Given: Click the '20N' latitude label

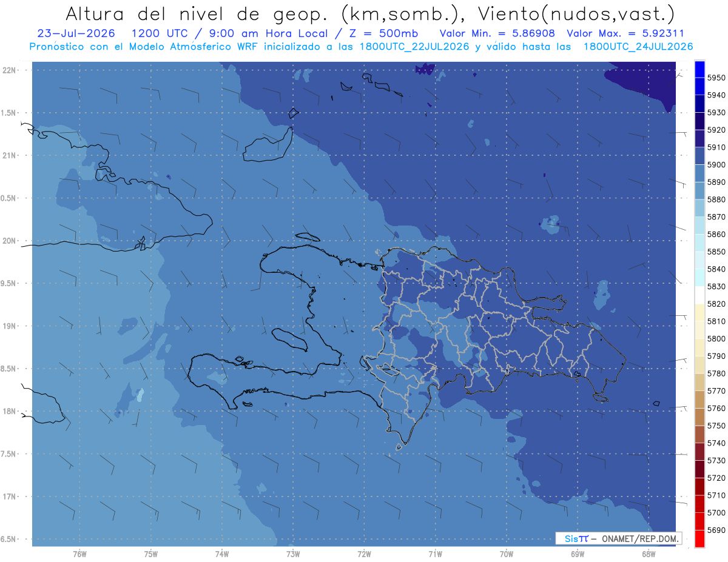Looking at the screenshot, I should pyautogui.click(x=9, y=241).
